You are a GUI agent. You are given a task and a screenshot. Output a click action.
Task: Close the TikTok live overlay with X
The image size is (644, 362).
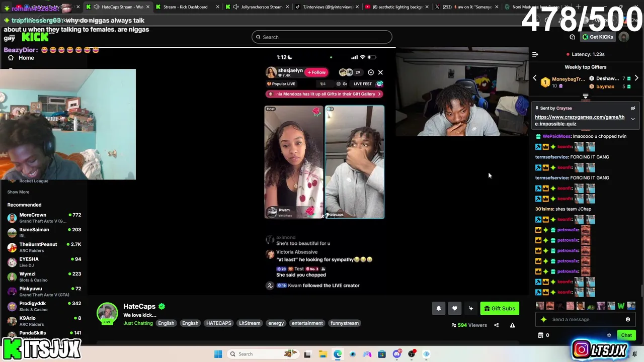(380, 72)
